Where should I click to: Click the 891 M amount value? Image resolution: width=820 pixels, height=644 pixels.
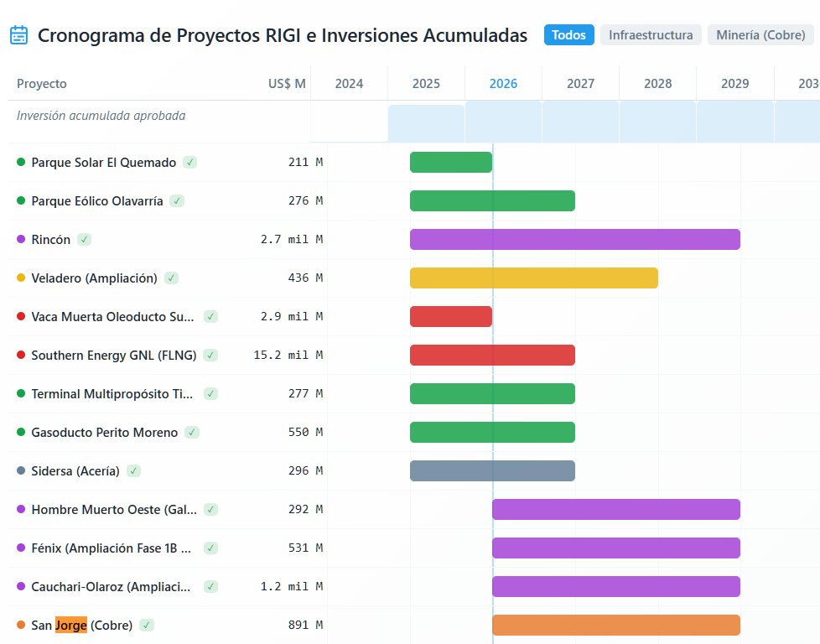(305, 626)
